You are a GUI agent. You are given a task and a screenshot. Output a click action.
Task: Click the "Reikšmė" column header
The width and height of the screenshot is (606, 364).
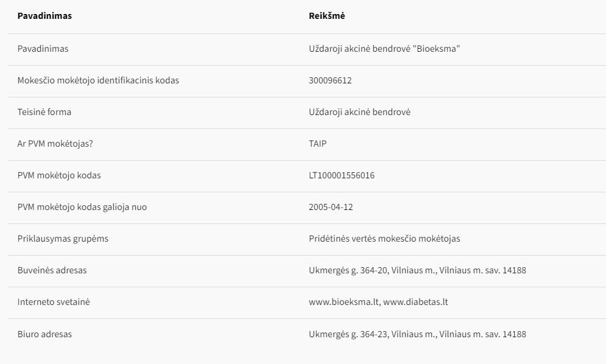pos(326,16)
